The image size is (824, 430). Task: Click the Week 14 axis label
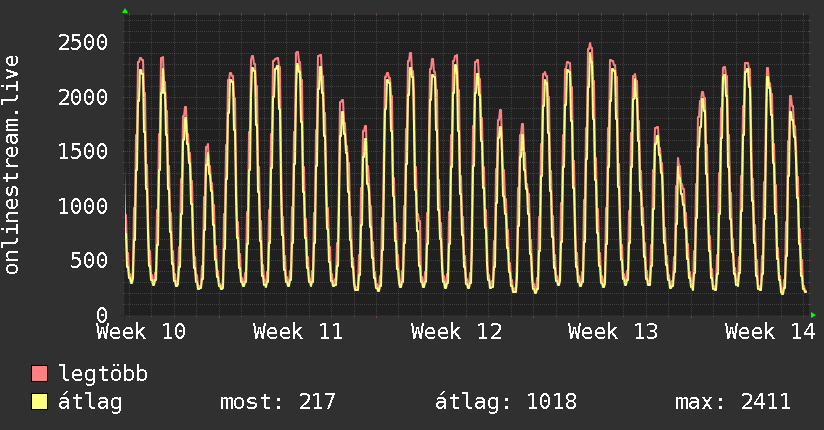coord(770,332)
